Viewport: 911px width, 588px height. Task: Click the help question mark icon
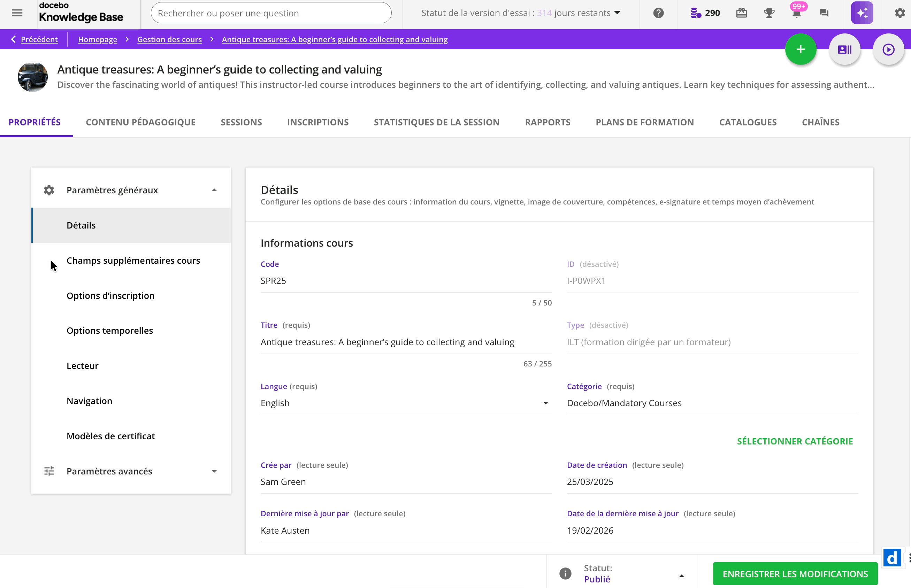pos(658,13)
